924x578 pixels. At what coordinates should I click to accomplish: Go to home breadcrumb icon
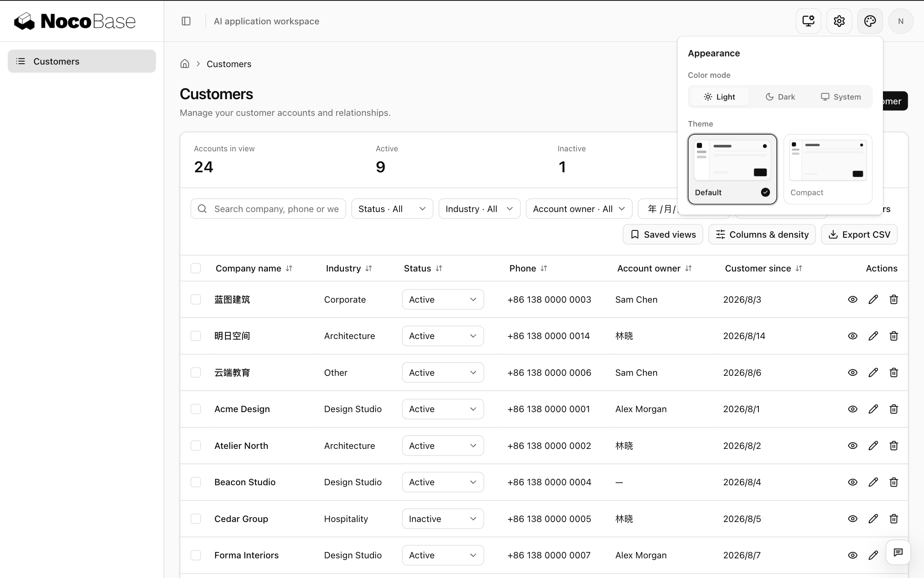(x=185, y=64)
